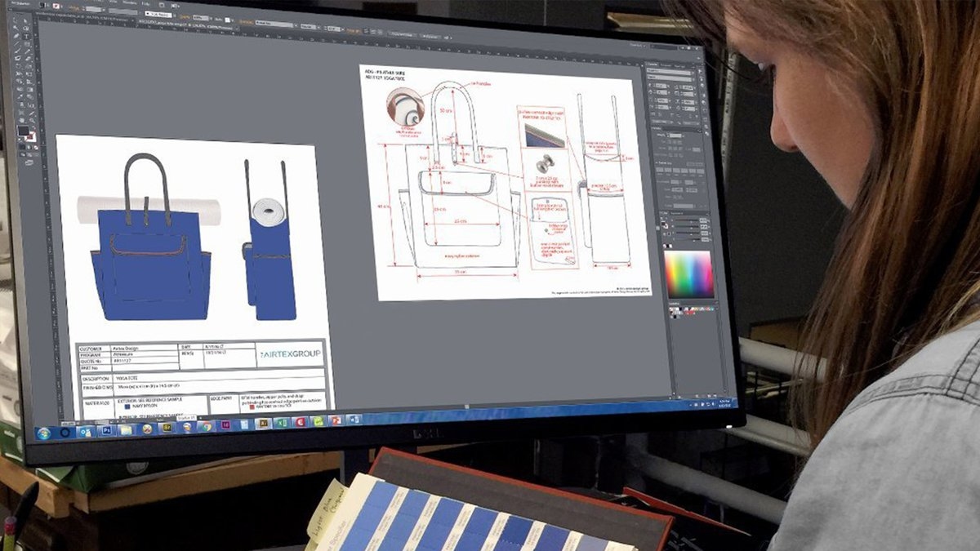This screenshot has height=551, width=980.
Task: Open Microsoft Word from the taskbar
Action: (x=354, y=420)
